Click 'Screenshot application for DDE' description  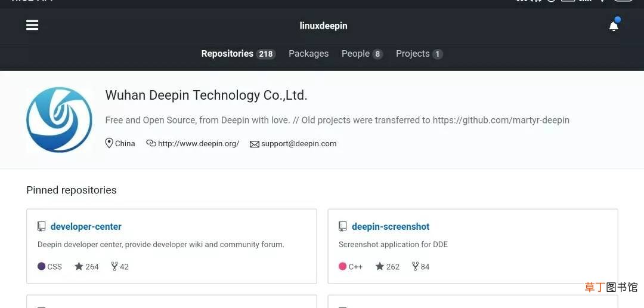point(393,244)
